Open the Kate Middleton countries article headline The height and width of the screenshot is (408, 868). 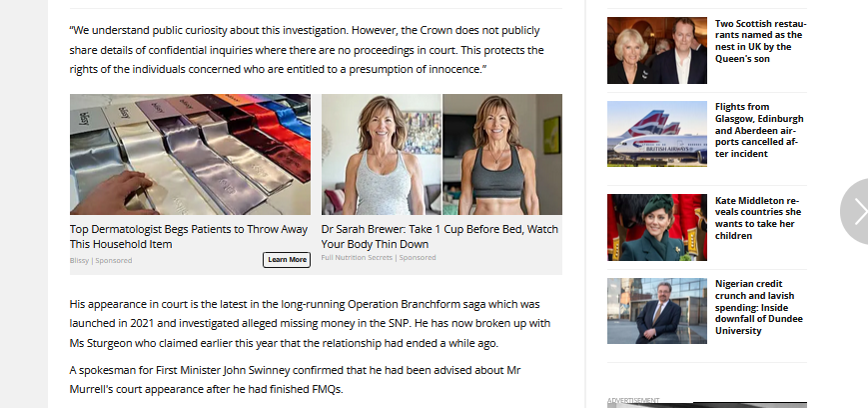point(758,218)
